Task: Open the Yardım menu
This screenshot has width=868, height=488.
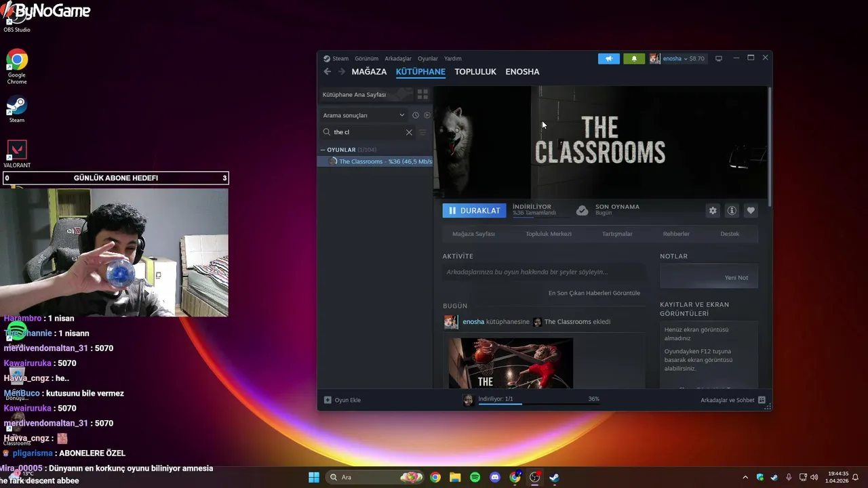Action: coord(452,58)
